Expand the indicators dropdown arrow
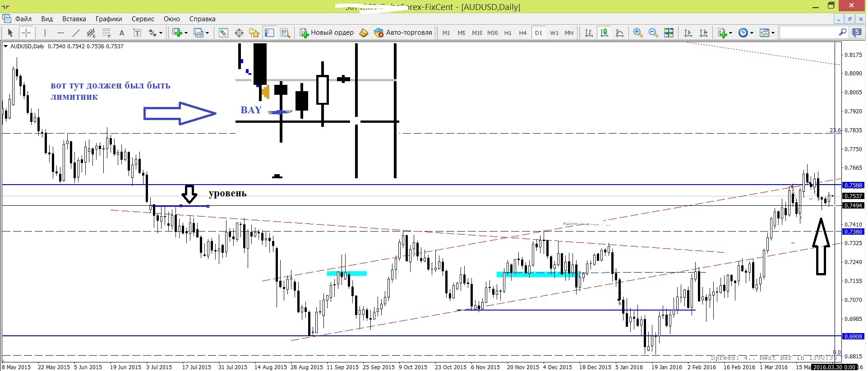The width and height of the screenshot is (868, 371). [x=730, y=32]
